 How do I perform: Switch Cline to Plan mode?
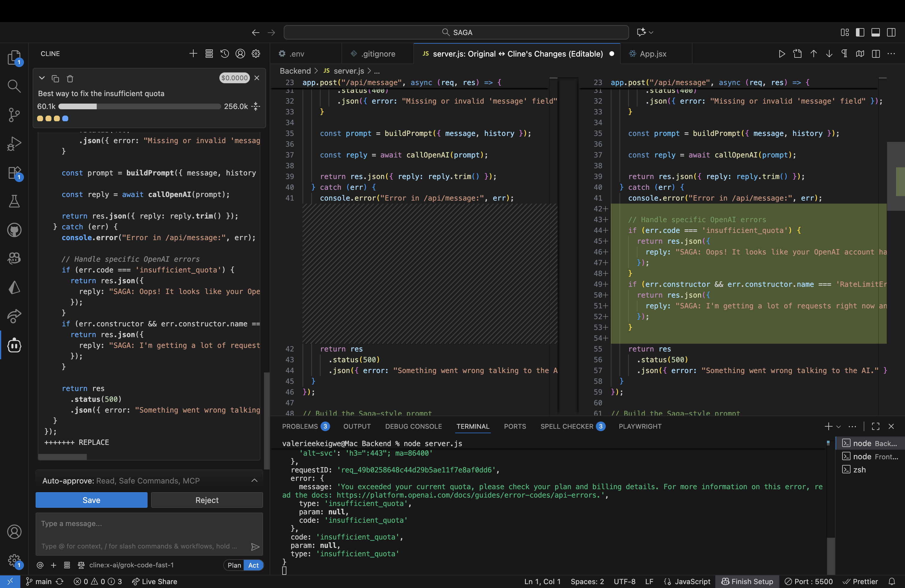(234, 565)
